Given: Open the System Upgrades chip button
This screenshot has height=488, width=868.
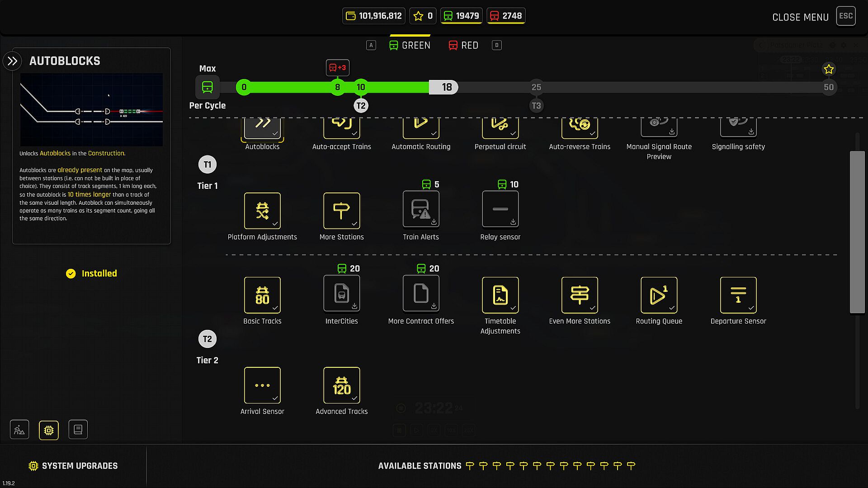Looking at the screenshot, I should click(49, 430).
